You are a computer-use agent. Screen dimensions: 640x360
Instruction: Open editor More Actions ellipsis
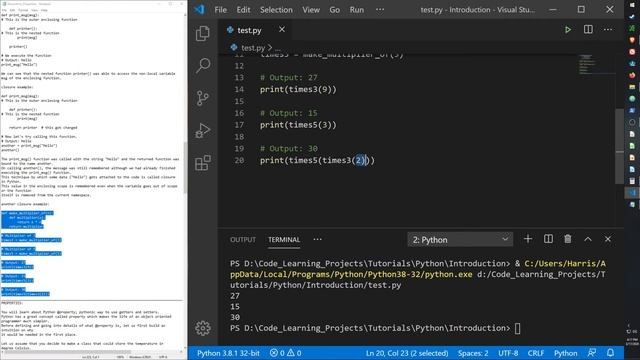[x=608, y=29]
